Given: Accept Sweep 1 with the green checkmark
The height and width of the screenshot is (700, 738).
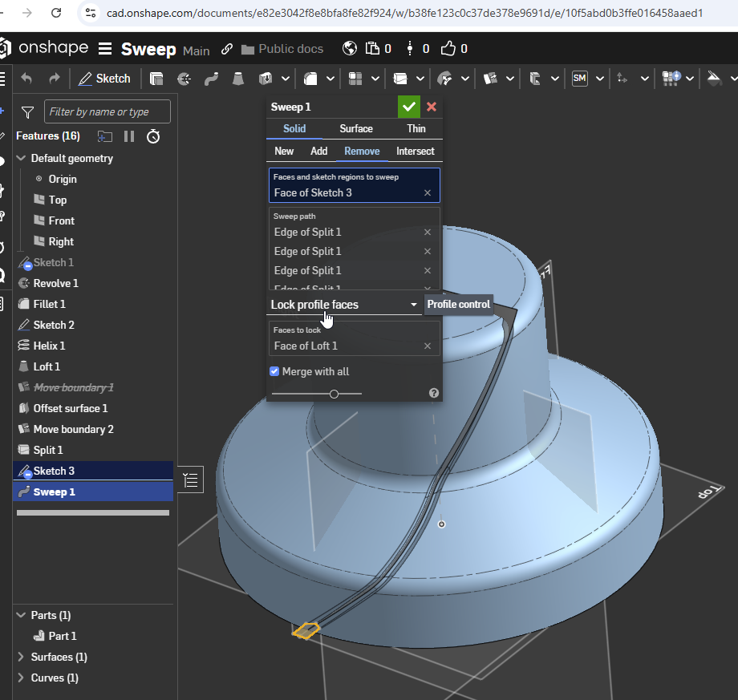Looking at the screenshot, I should 408,107.
